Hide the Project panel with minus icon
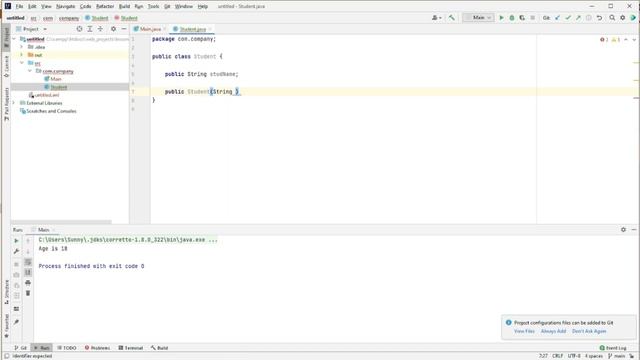 [124, 29]
